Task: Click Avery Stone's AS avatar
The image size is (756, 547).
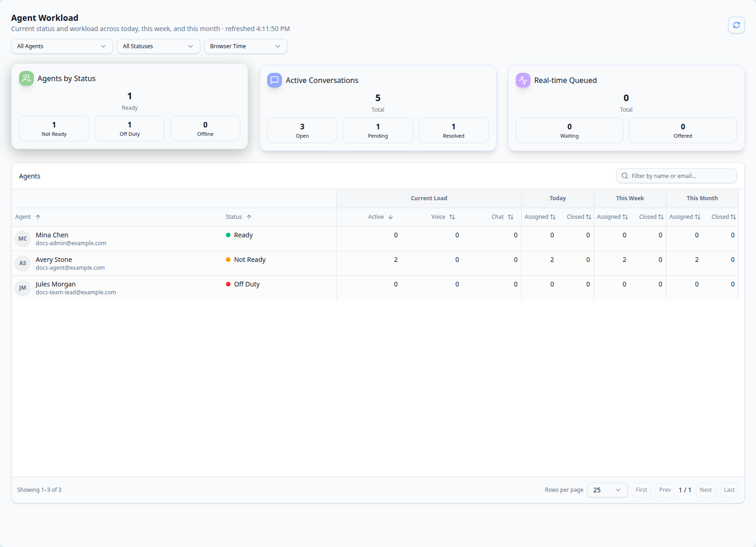Action: click(x=23, y=263)
